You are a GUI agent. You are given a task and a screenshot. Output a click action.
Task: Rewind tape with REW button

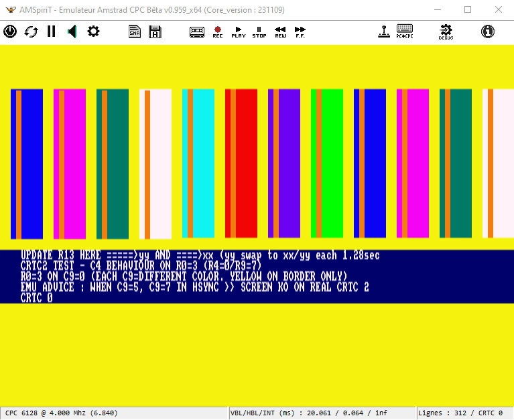click(280, 32)
